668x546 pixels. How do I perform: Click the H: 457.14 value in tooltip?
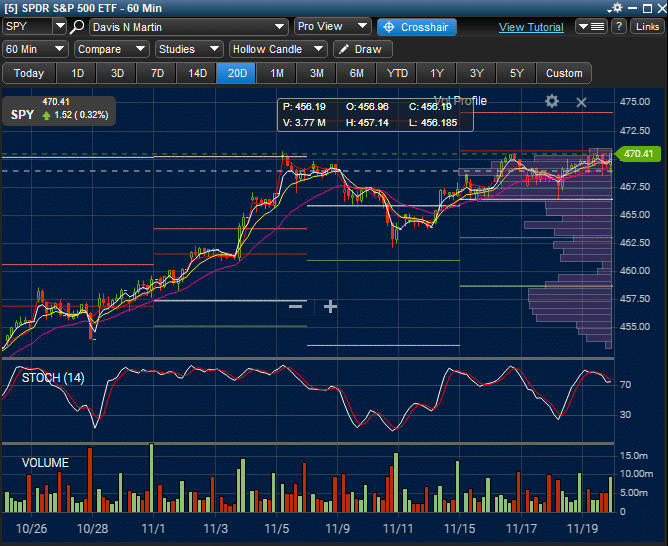point(367,123)
